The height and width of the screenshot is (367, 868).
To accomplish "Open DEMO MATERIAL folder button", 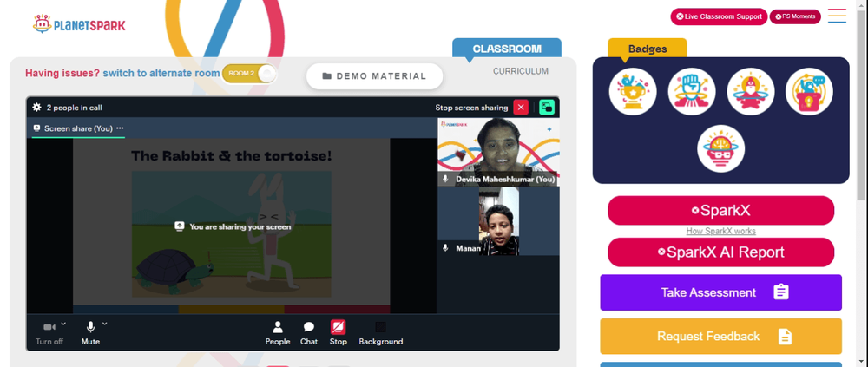I will [x=375, y=76].
